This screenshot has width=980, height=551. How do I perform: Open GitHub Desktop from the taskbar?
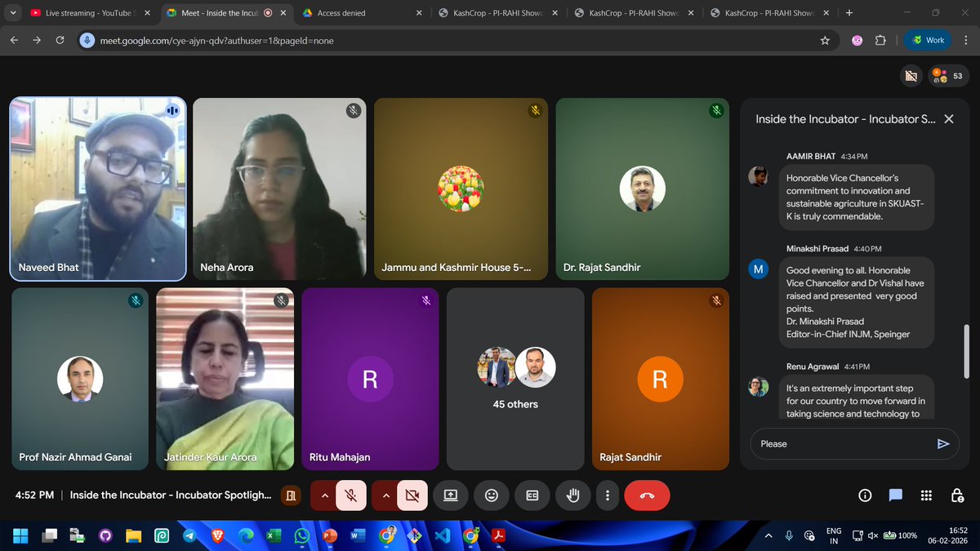pyautogui.click(x=105, y=535)
